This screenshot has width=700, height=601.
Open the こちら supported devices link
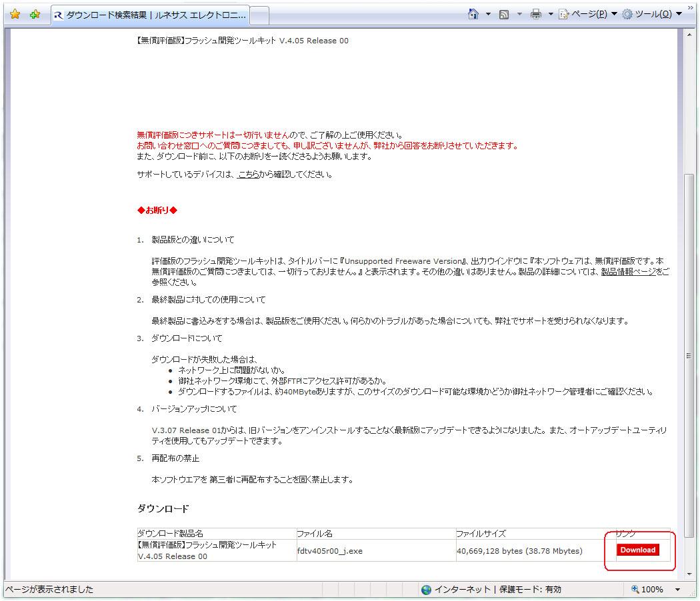click(249, 175)
